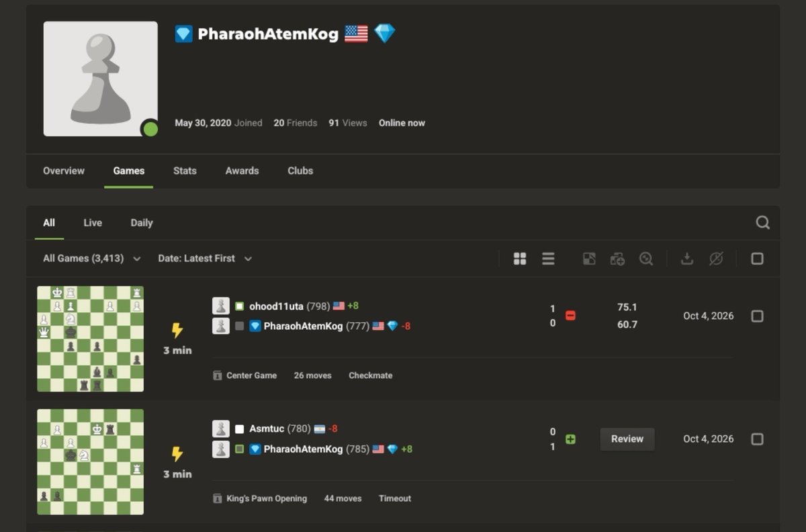Click the chessboard analysis icon in toolbar
The height and width of the screenshot is (532, 806).
click(x=589, y=259)
